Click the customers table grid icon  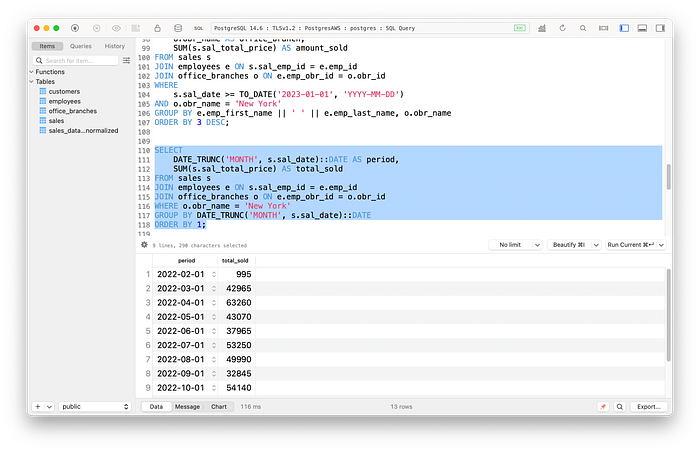[43, 91]
